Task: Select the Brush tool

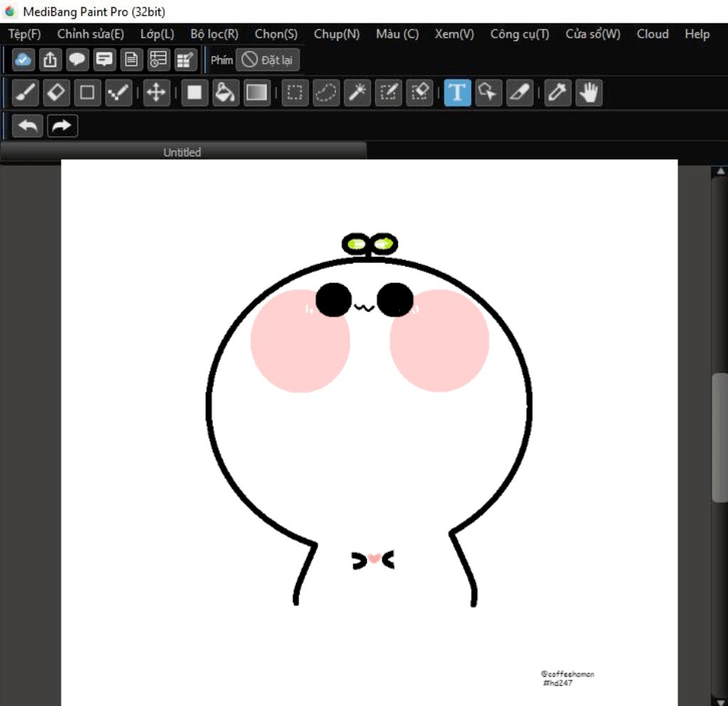Action: pyautogui.click(x=25, y=93)
